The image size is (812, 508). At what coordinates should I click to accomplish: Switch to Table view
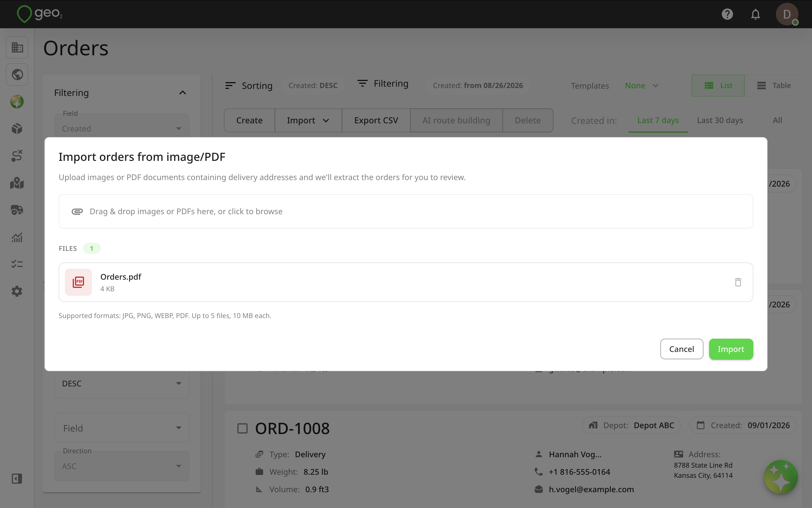click(774, 86)
